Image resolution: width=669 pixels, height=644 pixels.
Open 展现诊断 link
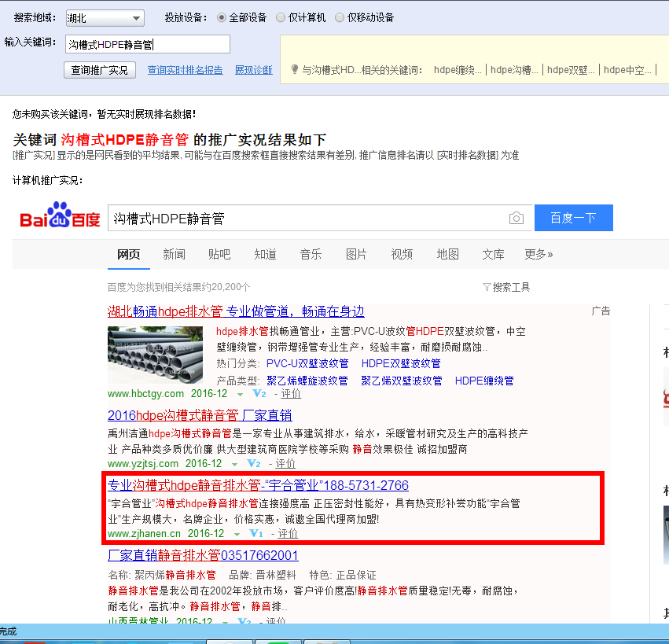(253, 70)
